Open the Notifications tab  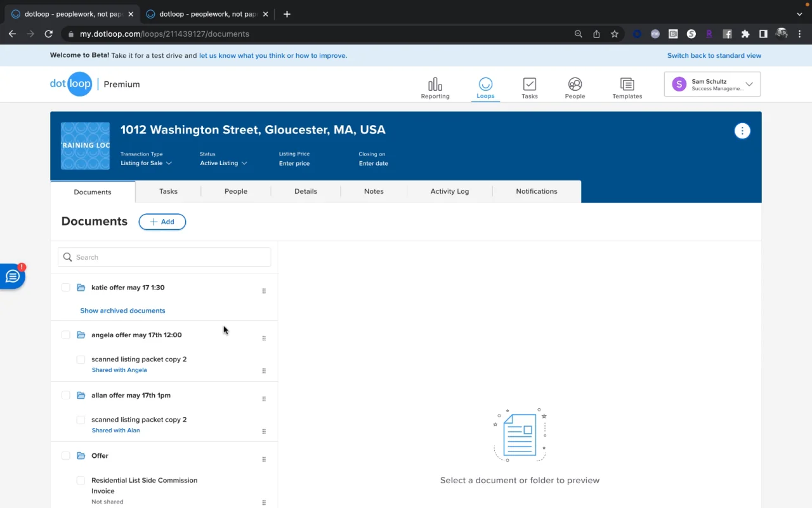pos(536,191)
